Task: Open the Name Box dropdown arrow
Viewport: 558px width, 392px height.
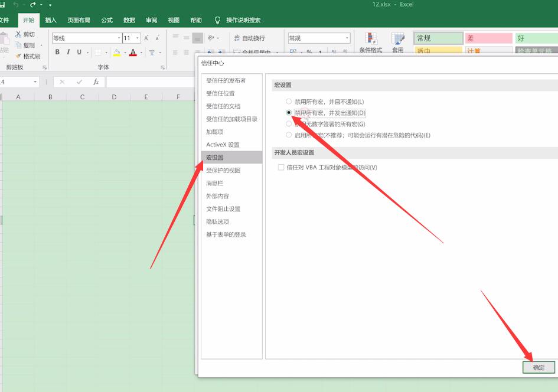Action: (x=35, y=82)
